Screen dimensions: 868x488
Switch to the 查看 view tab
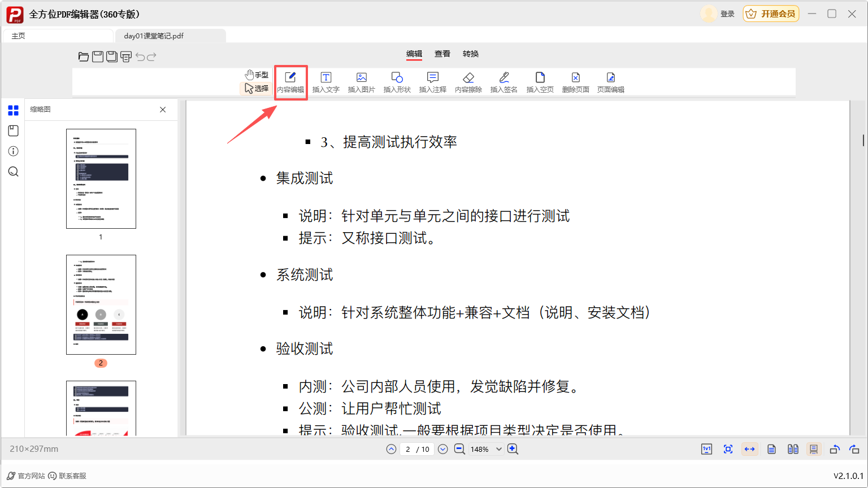coord(442,54)
